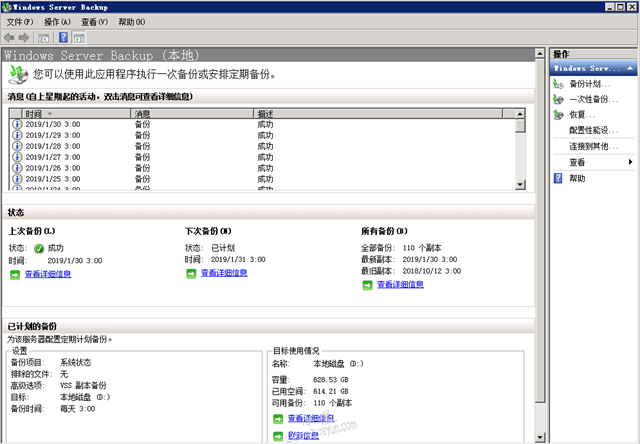Click info icon for 2019/1/25 3:00 message
Viewport: 640px width, 444px height.
pyautogui.click(x=17, y=179)
